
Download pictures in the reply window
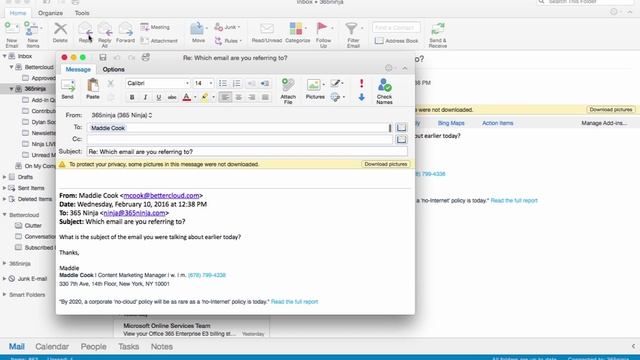coord(386,164)
